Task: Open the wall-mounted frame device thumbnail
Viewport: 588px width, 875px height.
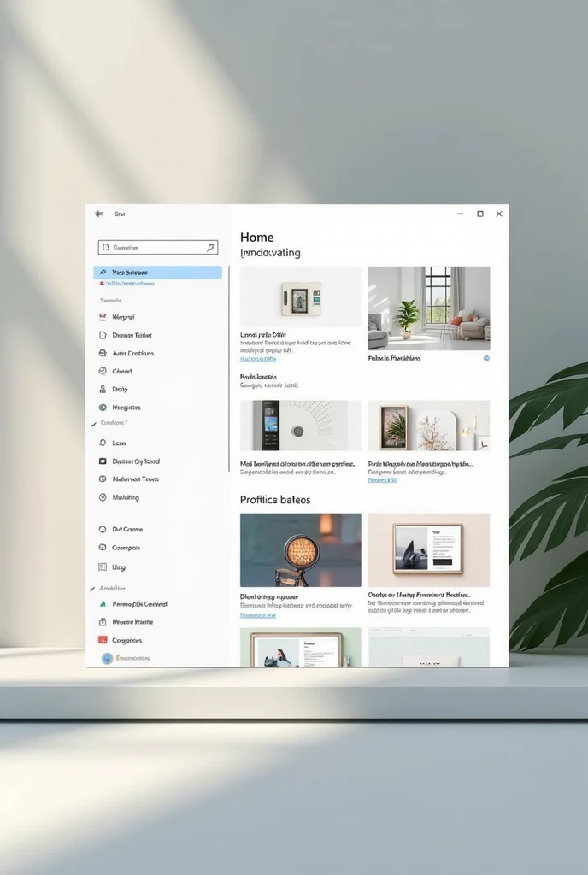Action: pyautogui.click(x=301, y=297)
